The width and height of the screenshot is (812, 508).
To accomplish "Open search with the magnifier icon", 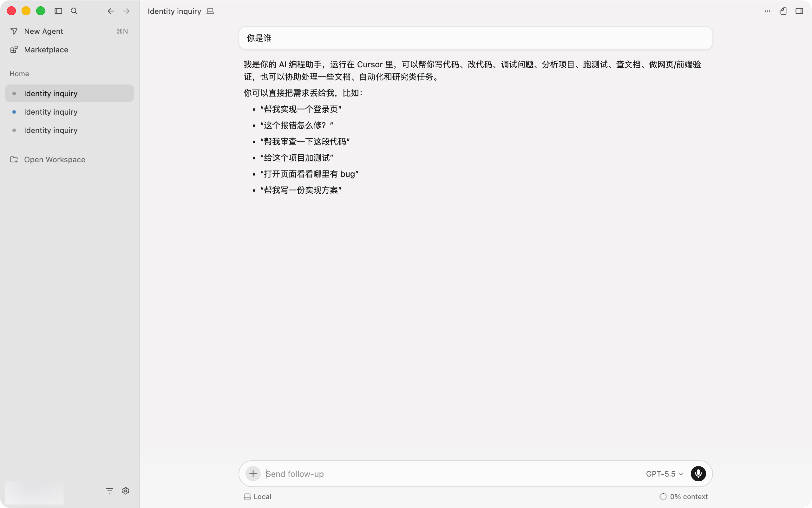I will pyautogui.click(x=74, y=11).
